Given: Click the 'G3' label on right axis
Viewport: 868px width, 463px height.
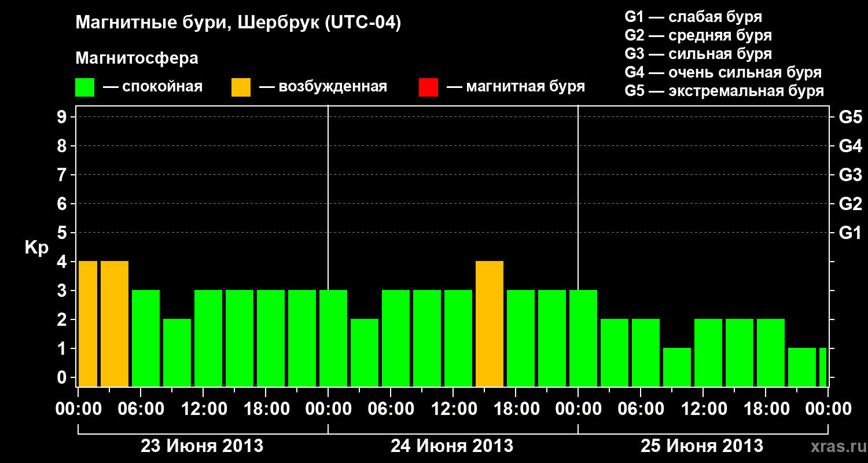Looking at the screenshot, I should (850, 175).
